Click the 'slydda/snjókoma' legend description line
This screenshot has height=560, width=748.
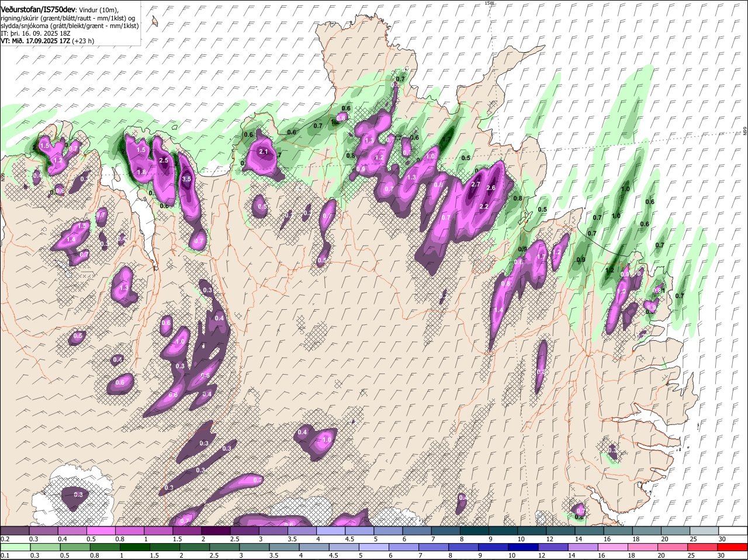[x=70, y=26]
